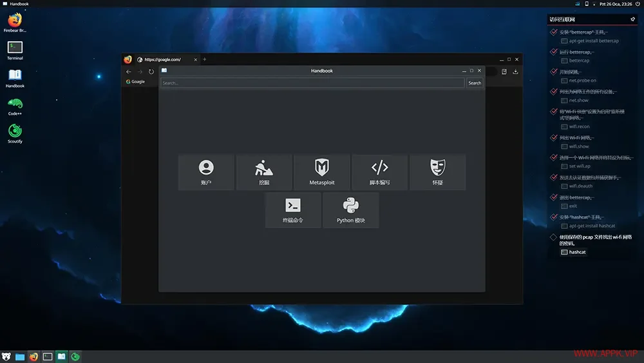The width and height of the screenshot is (644, 363).
Task: Open the 怀疑 mask category tile
Action: [437, 172]
